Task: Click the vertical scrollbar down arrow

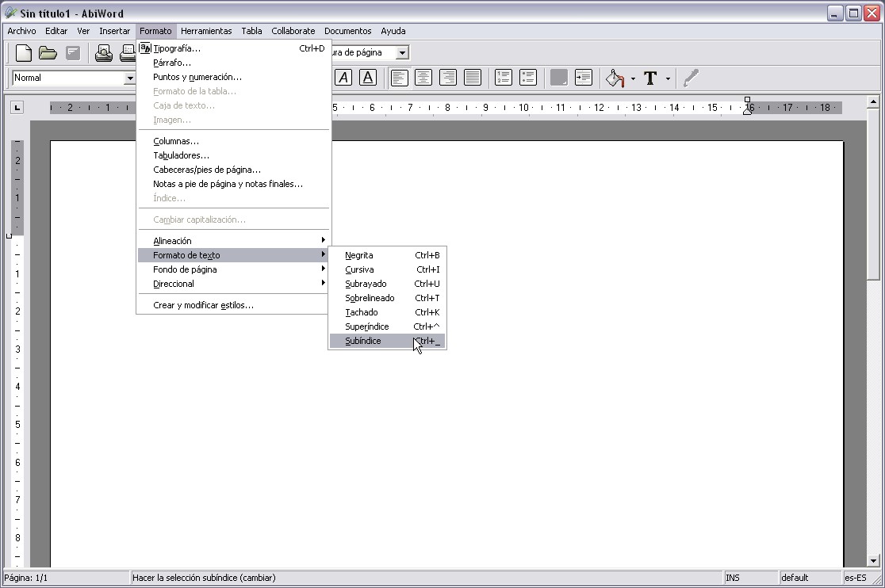Action: tap(873, 561)
